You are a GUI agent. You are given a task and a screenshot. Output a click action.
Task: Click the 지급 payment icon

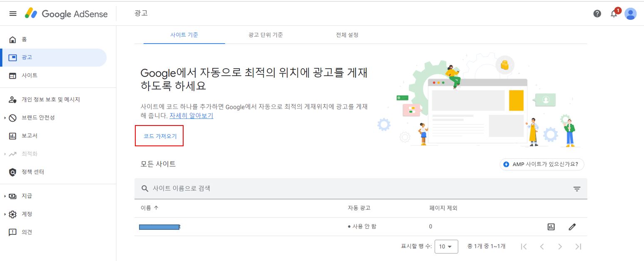click(x=12, y=196)
